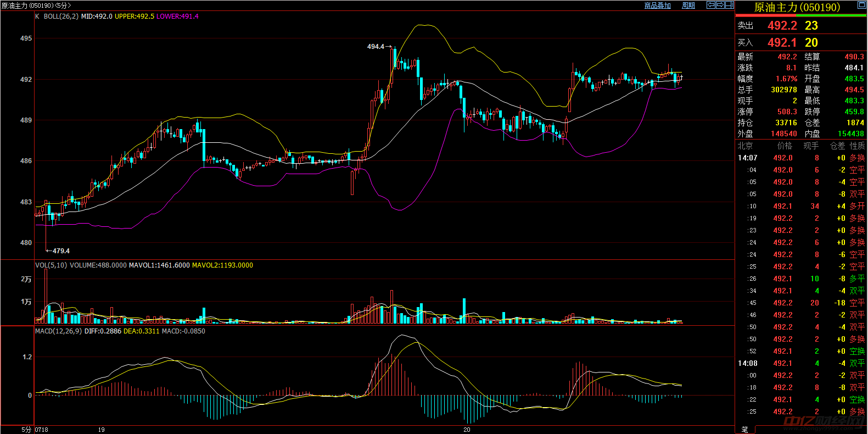The width and height of the screenshot is (868, 434).
Task: Click the MAVOL1:1461.6000 value
Action: 159,265
